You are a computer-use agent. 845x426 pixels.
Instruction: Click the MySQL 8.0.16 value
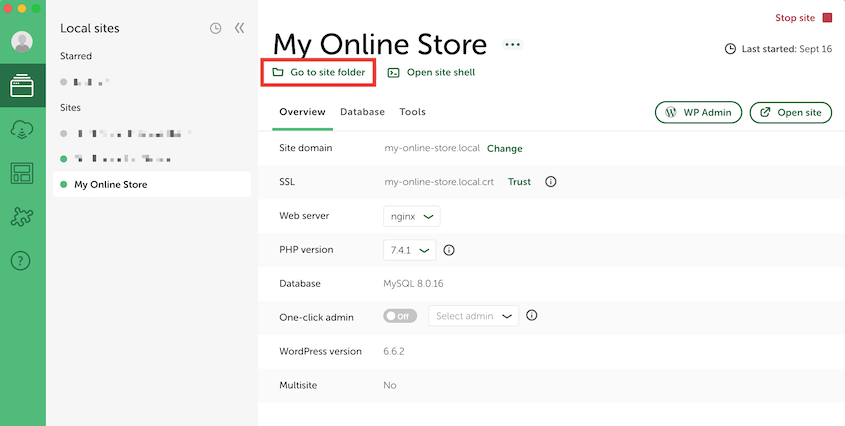(x=413, y=284)
